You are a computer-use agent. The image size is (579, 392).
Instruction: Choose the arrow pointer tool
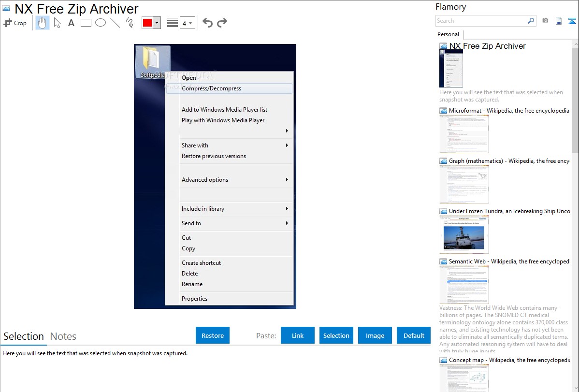pyautogui.click(x=57, y=23)
